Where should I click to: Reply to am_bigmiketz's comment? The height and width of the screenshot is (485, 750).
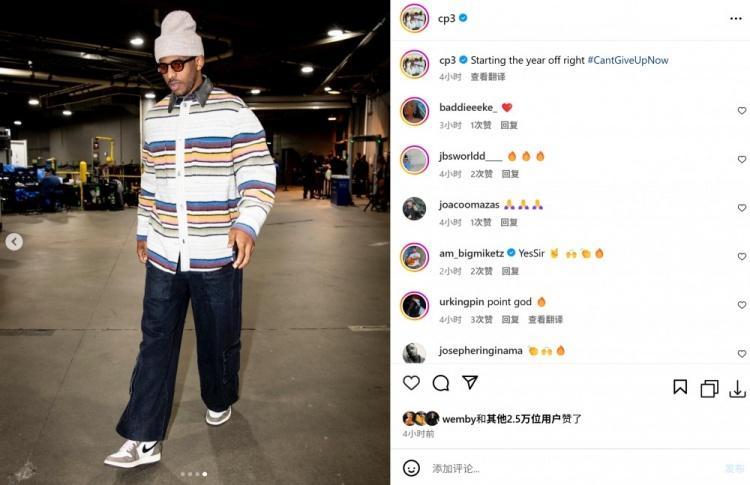click(x=510, y=271)
